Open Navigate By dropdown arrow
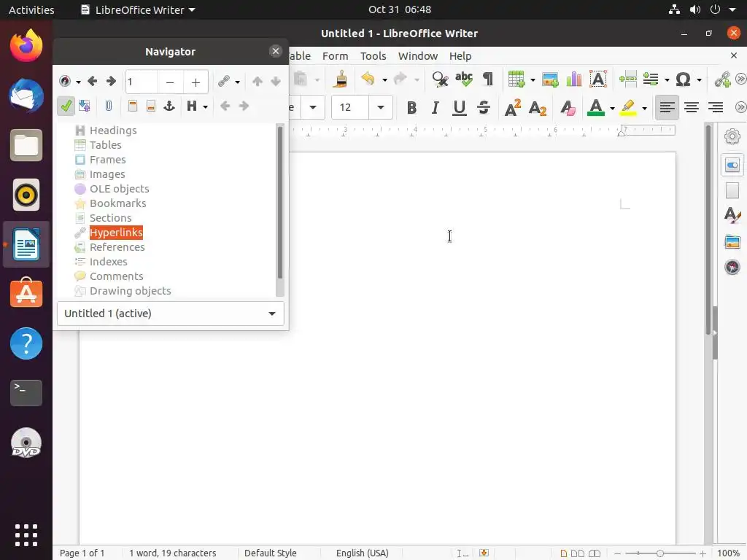Image resolution: width=747 pixels, height=560 pixels. (77, 82)
